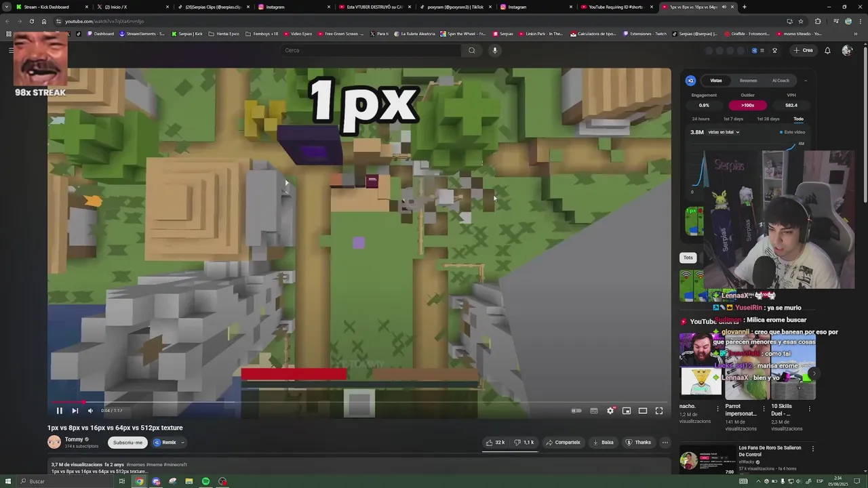Switch to miniplayer mode
Image resolution: width=868 pixels, height=488 pixels.
(627, 411)
